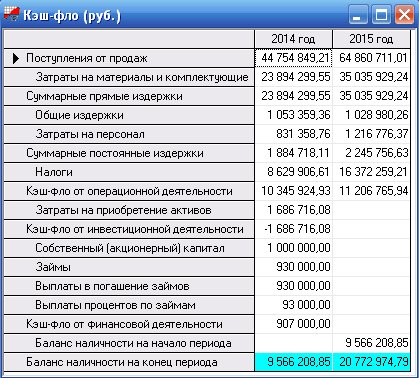Select the 2015 год column header
419x378 pixels.
click(371, 39)
